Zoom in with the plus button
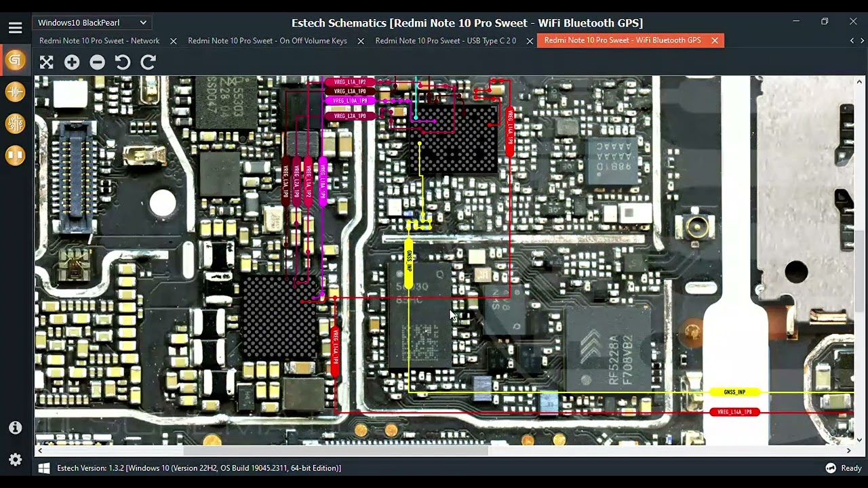 tap(72, 63)
